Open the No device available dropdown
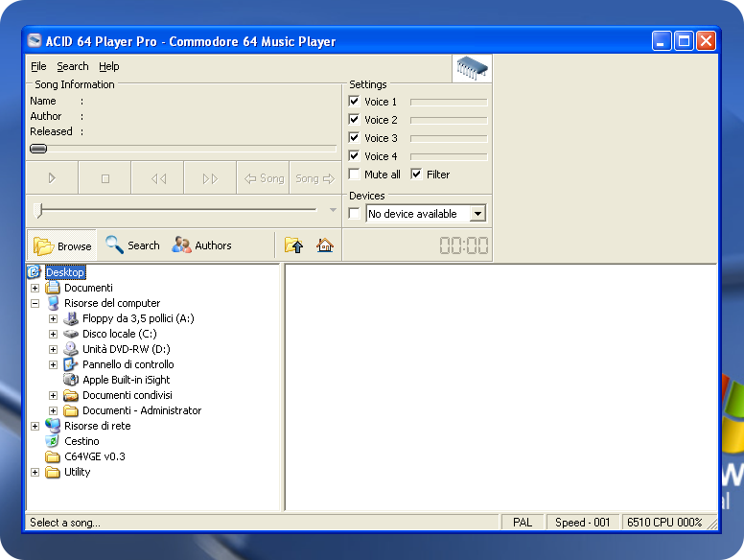 pos(477,214)
